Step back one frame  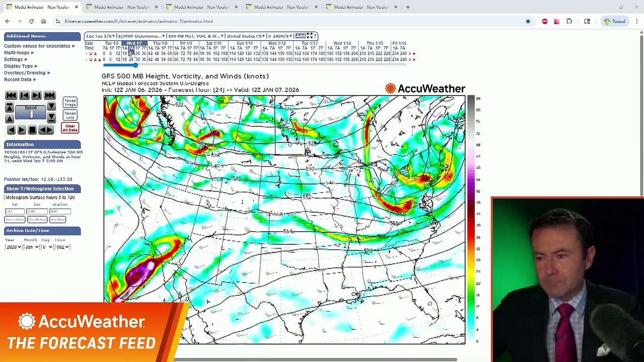pyautogui.click(x=24, y=96)
